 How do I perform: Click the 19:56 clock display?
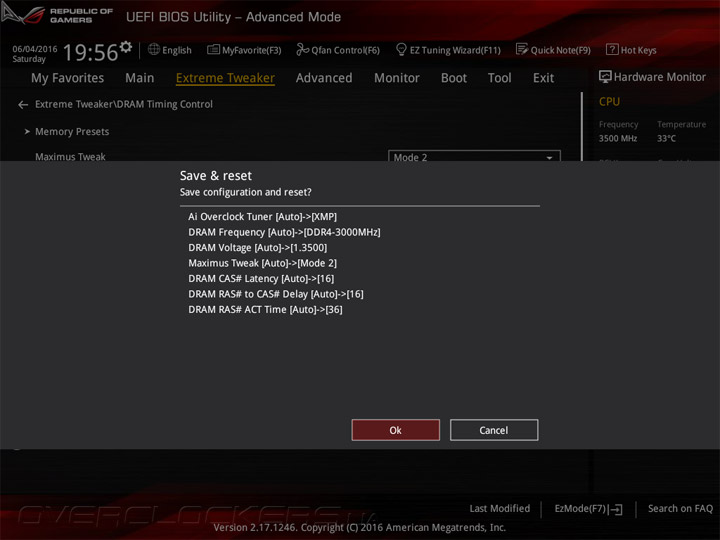(x=90, y=52)
